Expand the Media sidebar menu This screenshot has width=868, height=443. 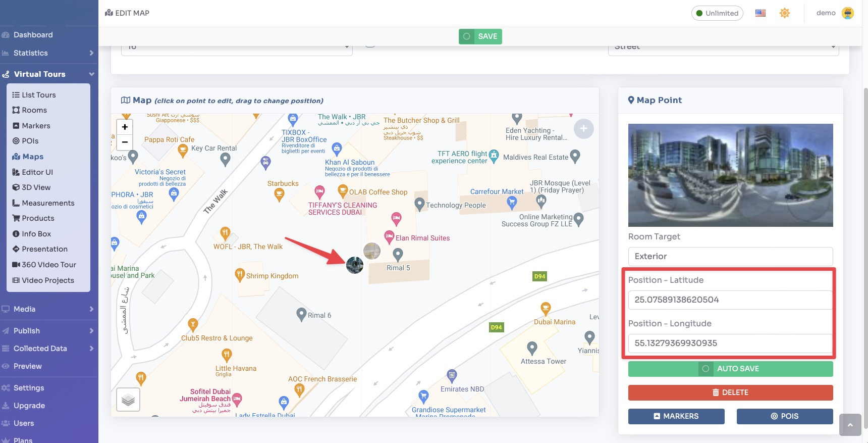[x=49, y=309]
